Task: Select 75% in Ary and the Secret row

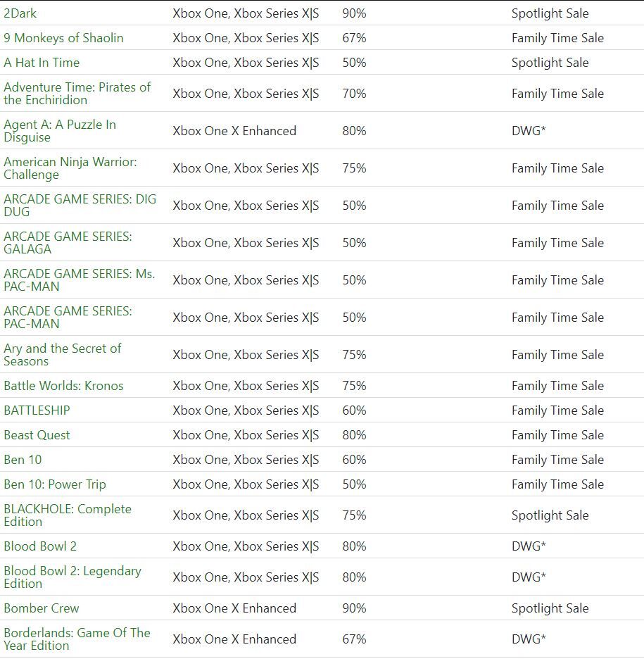Action: click(x=354, y=355)
